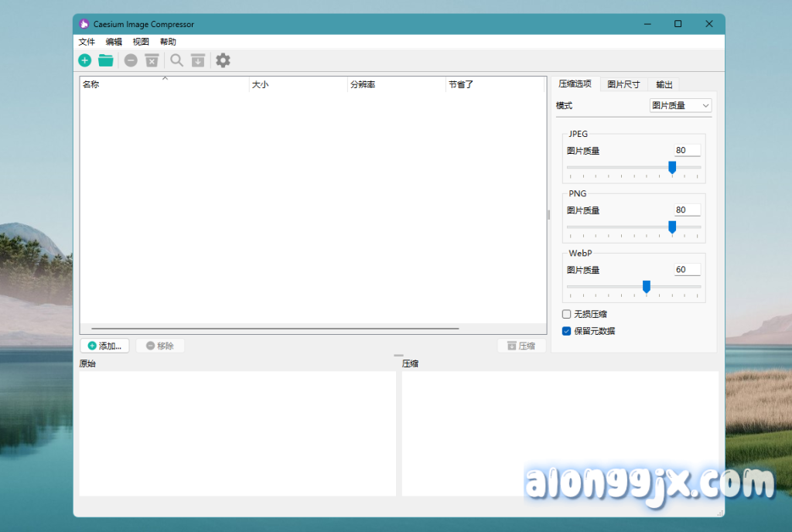Enable the 无损压缩 checkbox
The image size is (792, 532).
pos(567,314)
